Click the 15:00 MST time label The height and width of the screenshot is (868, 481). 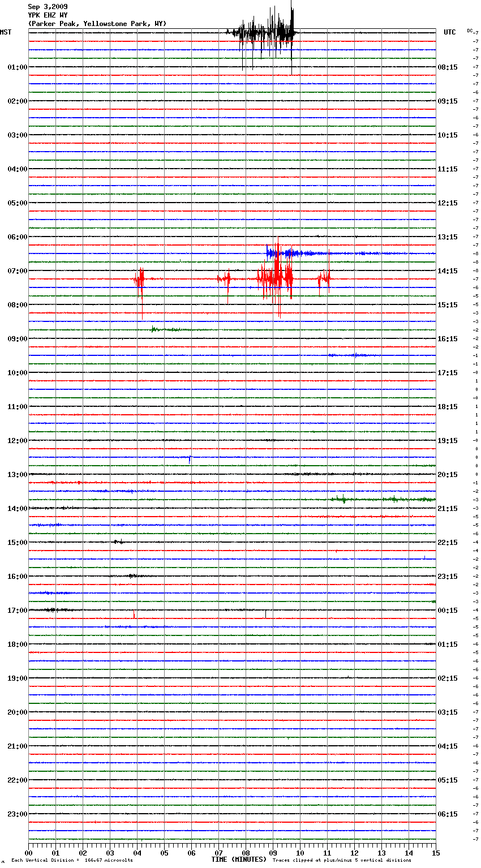pyautogui.click(x=18, y=543)
